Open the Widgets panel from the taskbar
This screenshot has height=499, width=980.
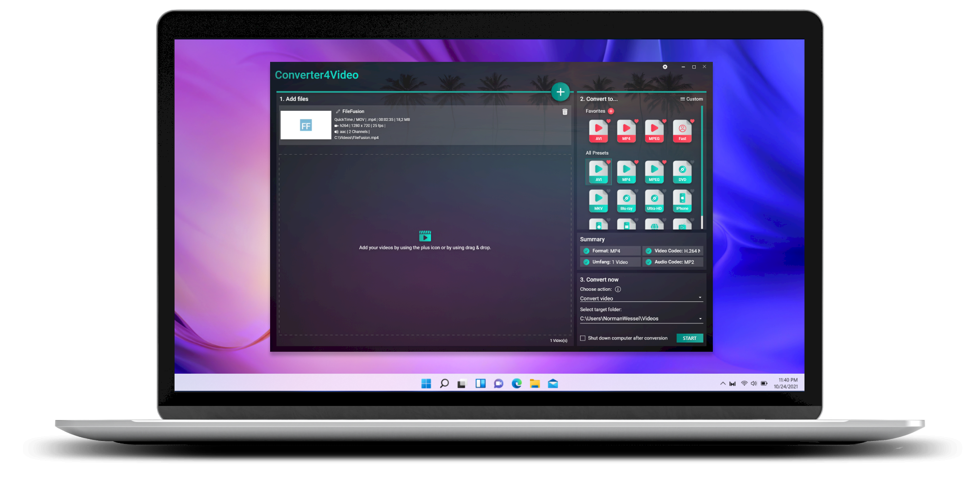click(x=480, y=383)
